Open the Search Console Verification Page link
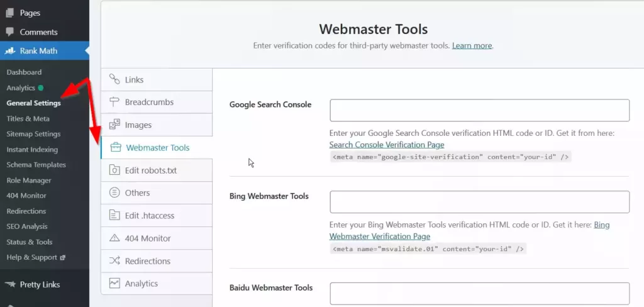Viewport: 644px width, 307px height. coord(387,145)
